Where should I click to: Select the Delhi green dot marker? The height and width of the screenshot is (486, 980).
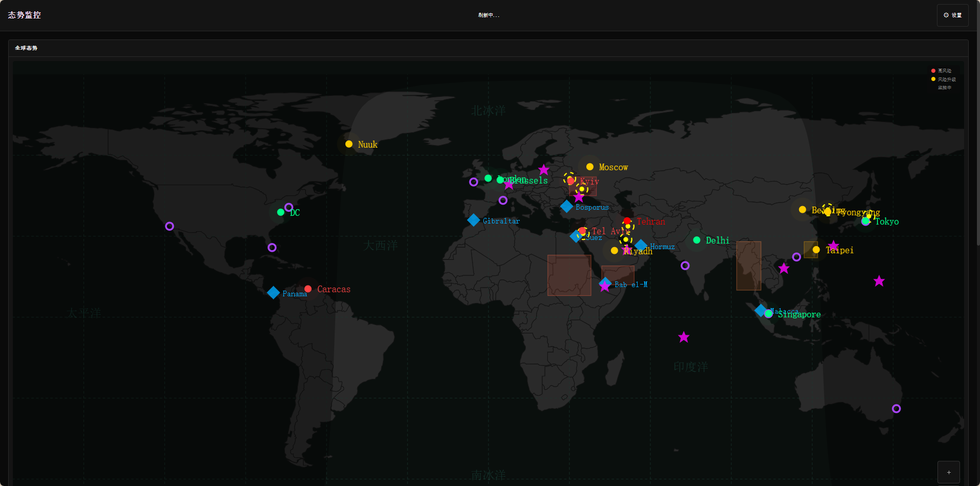[x=697, y=240]
